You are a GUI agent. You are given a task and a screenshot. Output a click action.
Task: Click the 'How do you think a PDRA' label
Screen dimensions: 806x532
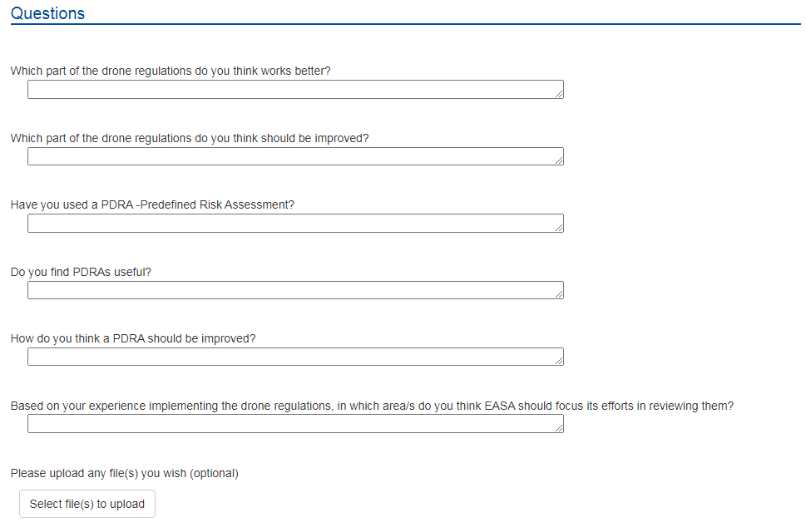click(x=133, y=339)
